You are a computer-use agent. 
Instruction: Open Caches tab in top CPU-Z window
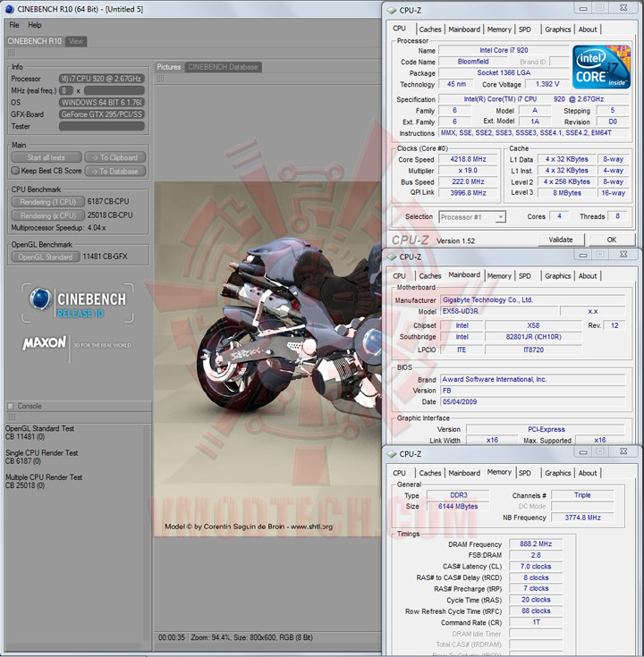click(x=430, y=29)
